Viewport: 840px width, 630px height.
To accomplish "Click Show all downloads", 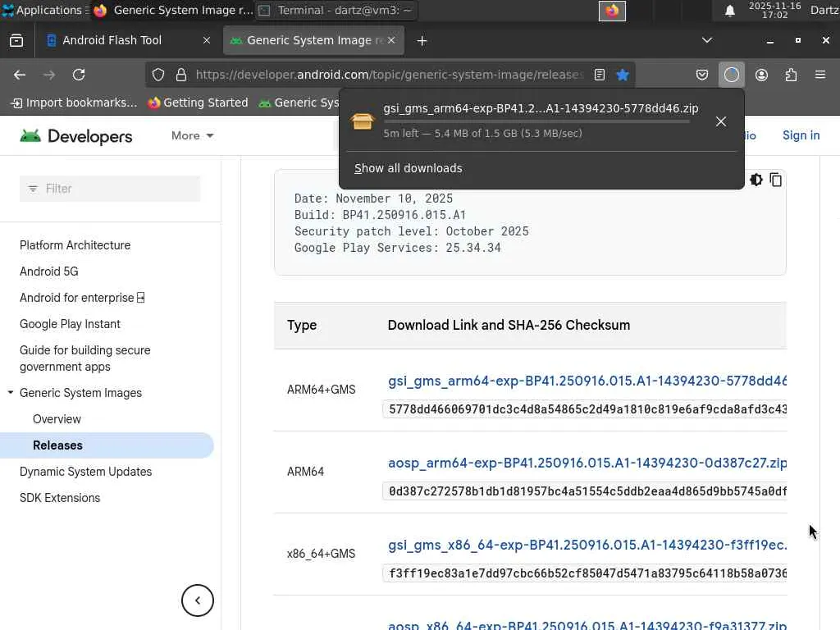I will click(x=408, y=168).
